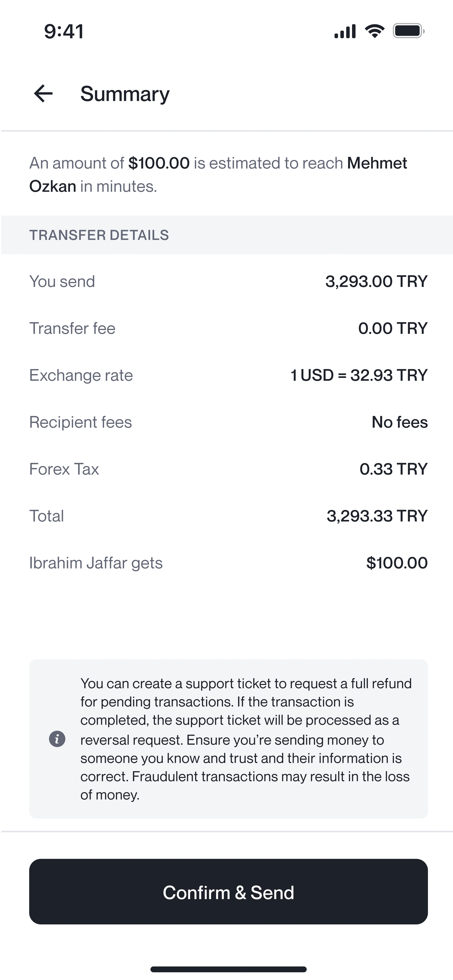Screen dimensions: 453x980
Task: Tap the Wi-Fi status icon
Action: tap(374, 31)
